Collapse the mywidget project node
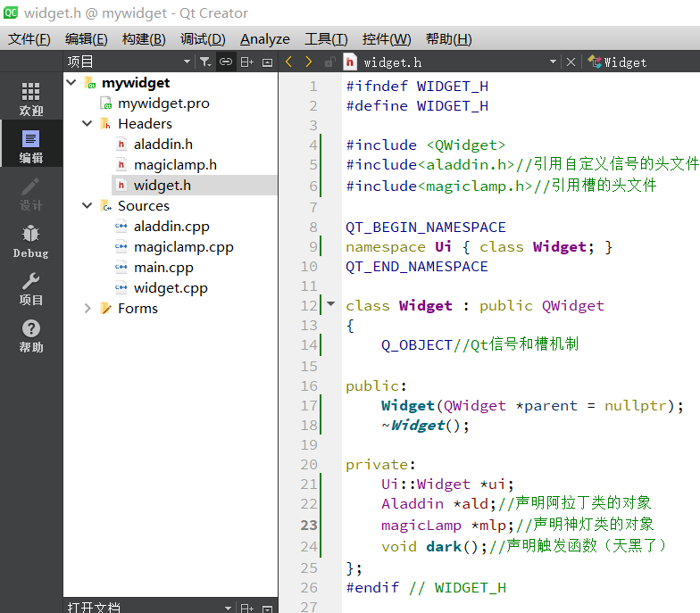The height and width of the screenshot is (613, 700). point(71,82)
